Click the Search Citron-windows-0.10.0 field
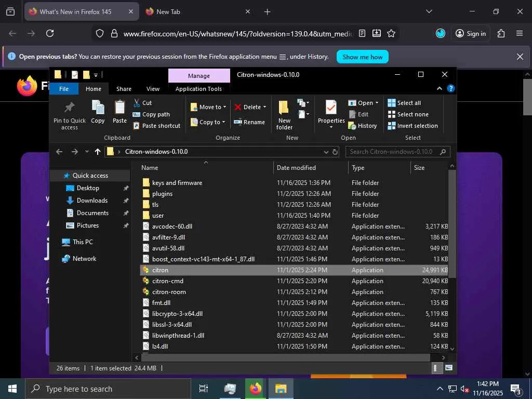The width and height of the screenshot is (532, 399). click(x=397, y=152)
